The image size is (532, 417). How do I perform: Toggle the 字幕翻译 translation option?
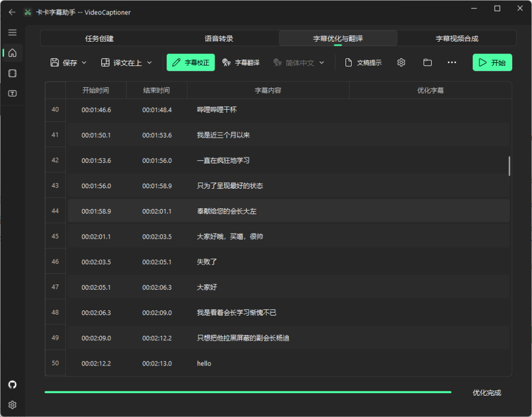(x=241, y=62)
